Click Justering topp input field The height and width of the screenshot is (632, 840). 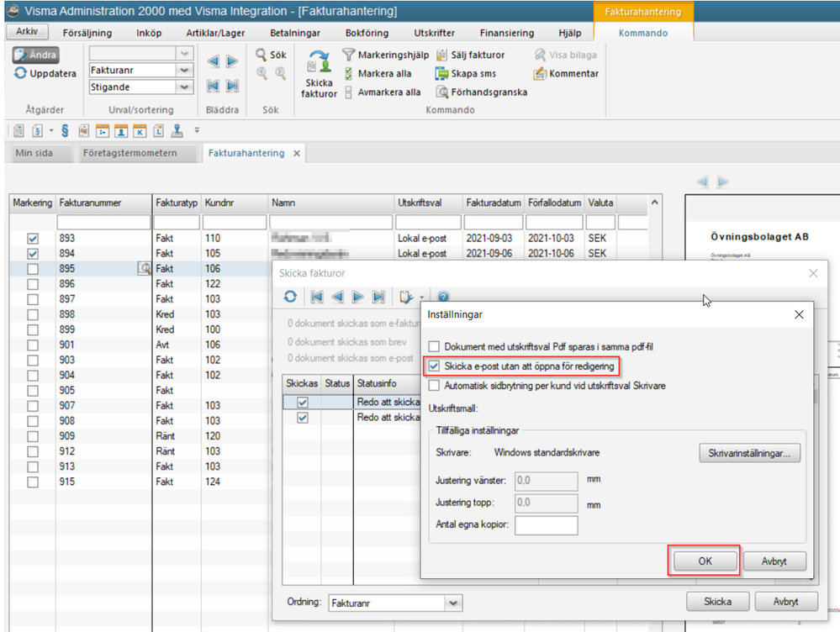[x=547, y=503]
